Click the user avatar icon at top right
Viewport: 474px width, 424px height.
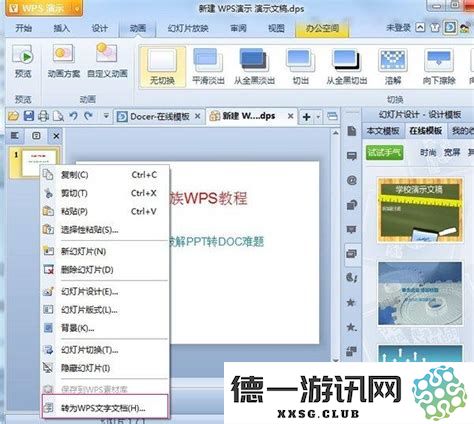465,28
